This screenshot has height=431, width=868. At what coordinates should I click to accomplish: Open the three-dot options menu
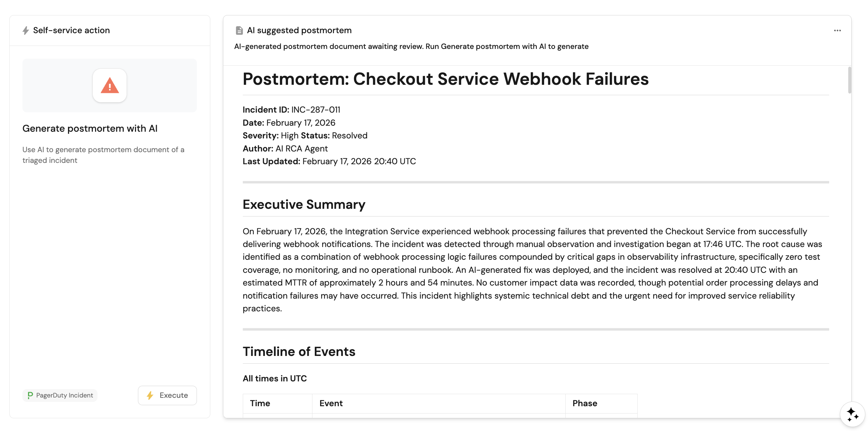[837, 30]
